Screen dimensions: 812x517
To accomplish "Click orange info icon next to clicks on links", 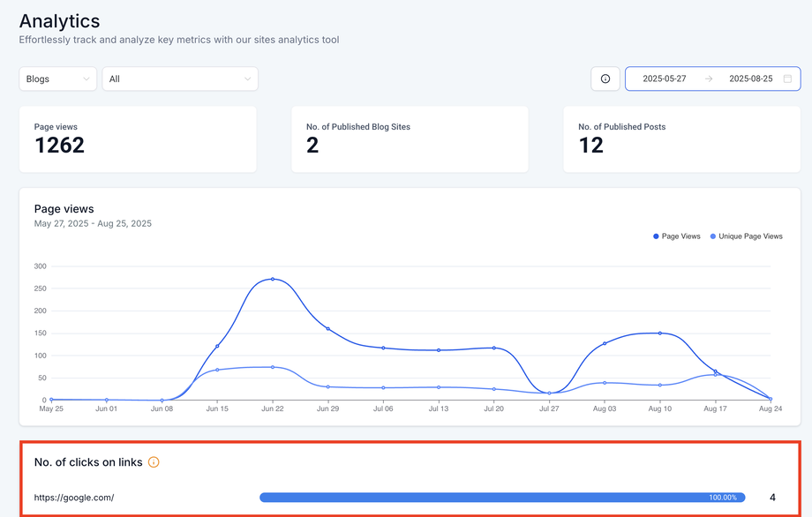I will (x=154, y=462).
